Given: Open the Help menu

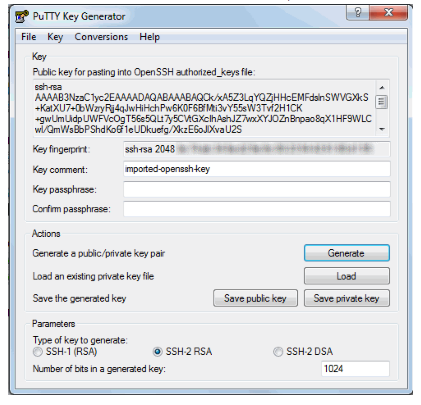Looking at the screenshot, I should (149, 37).
